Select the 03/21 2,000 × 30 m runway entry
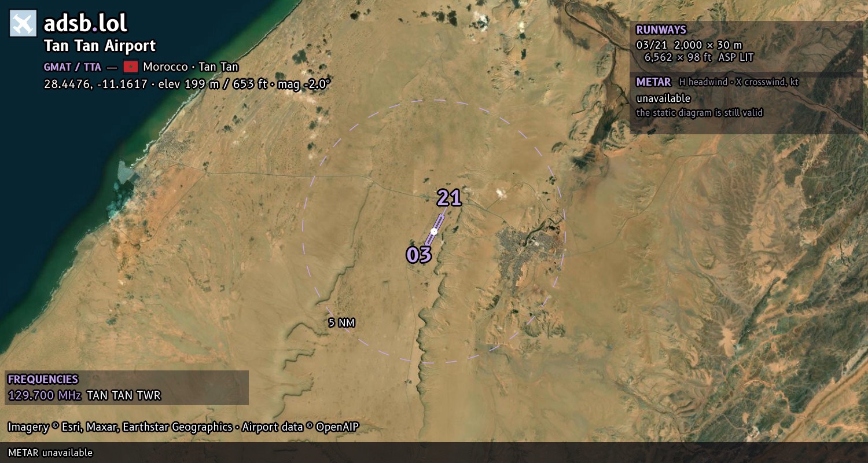868x463 pixels. pyautogui.click(x=689, y=45)
